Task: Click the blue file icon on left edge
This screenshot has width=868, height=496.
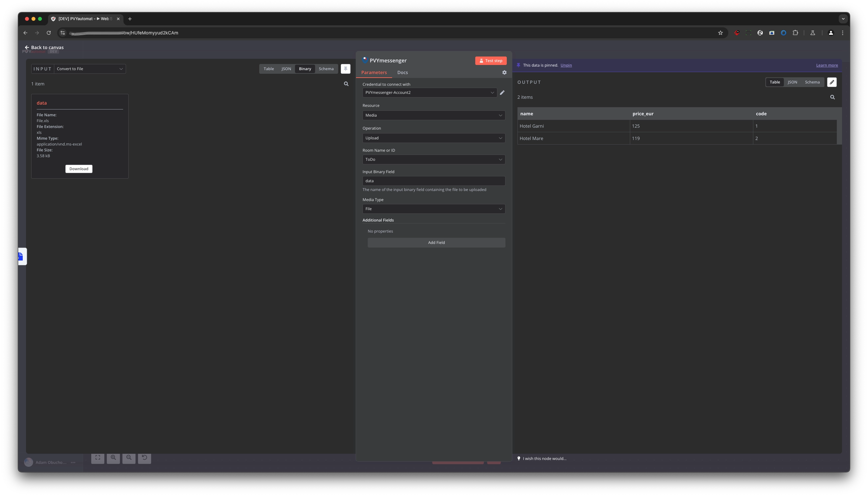Action: (21, 256)
